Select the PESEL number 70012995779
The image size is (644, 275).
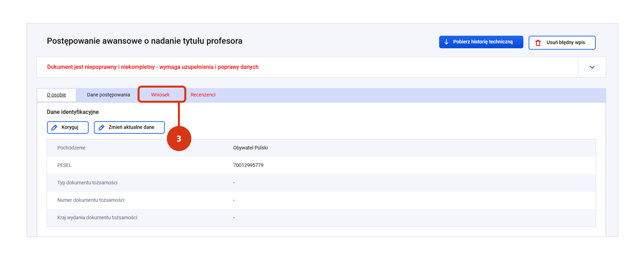coord(248,165)
